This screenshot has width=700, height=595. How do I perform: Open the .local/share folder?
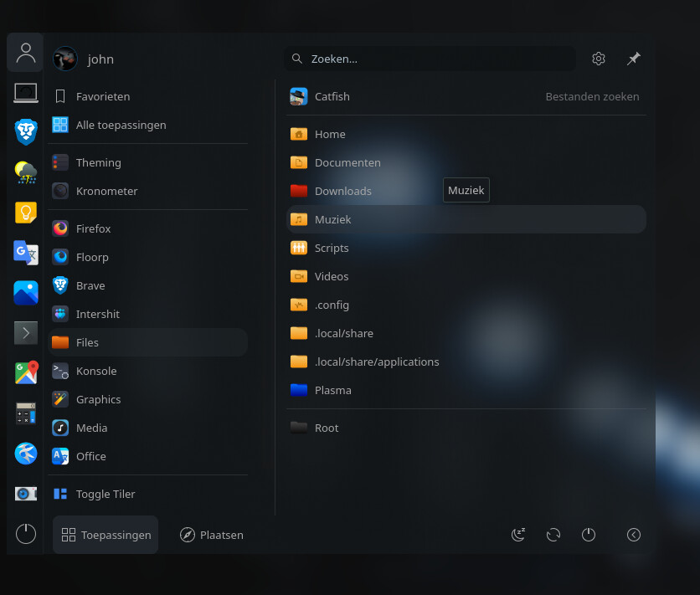coord(466,333)
